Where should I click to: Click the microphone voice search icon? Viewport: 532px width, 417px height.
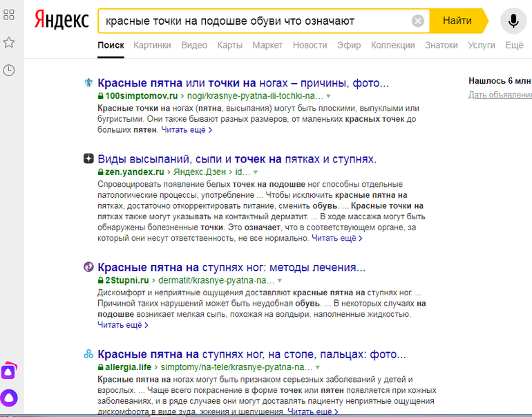click(513, 21)
